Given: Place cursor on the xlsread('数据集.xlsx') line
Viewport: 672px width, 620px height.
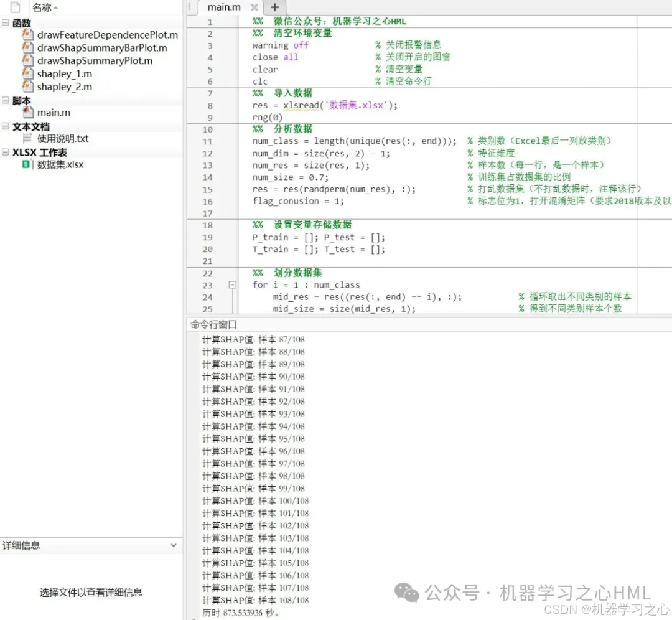Looking at the screenshot, I should 325,105.
